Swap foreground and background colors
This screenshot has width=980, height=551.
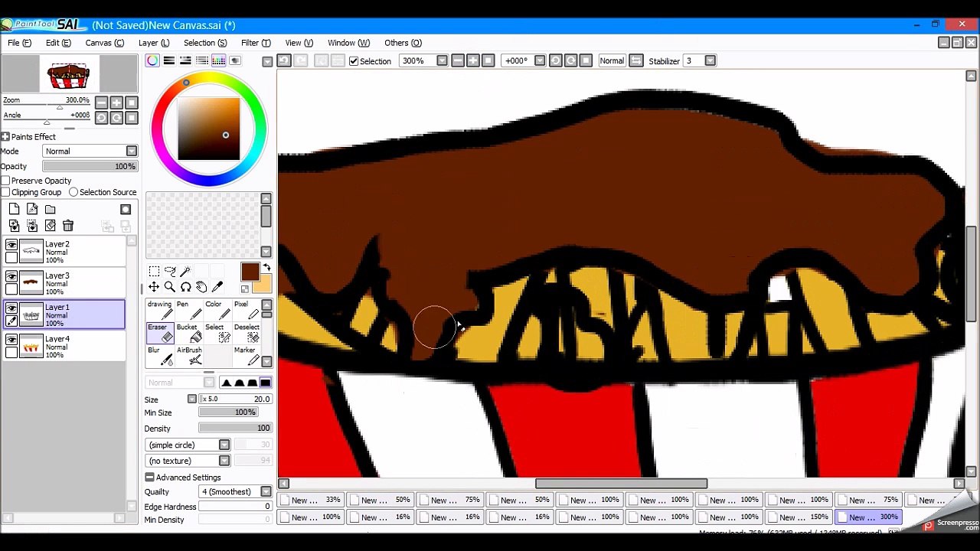coord(266,268)
